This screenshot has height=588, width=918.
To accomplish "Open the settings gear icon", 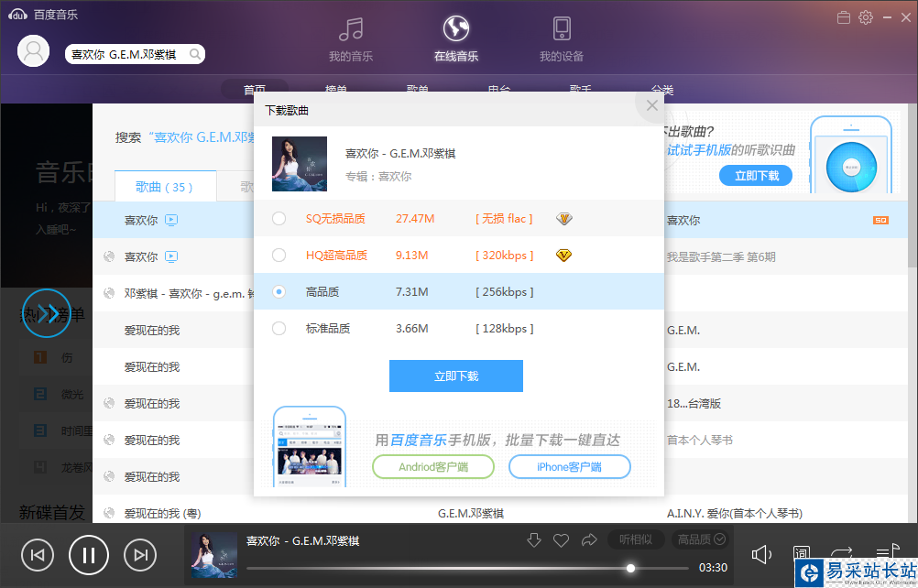I will tap(865, 17).
